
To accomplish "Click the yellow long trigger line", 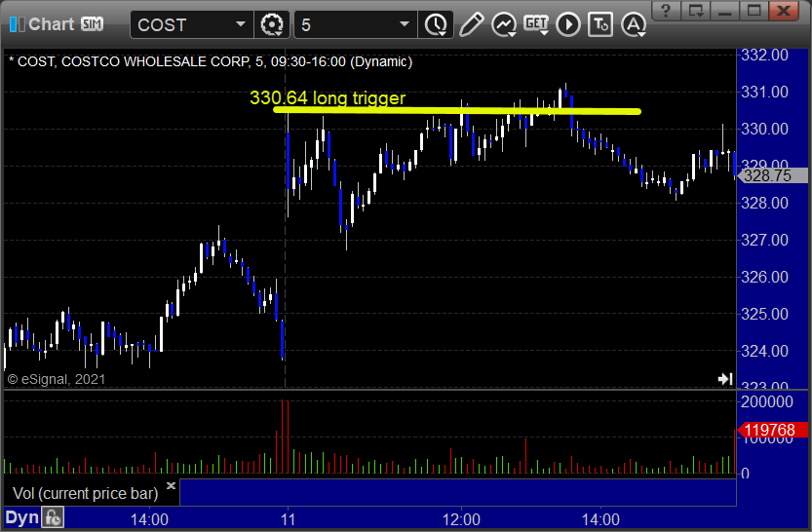I will click(x=457, y=110).
